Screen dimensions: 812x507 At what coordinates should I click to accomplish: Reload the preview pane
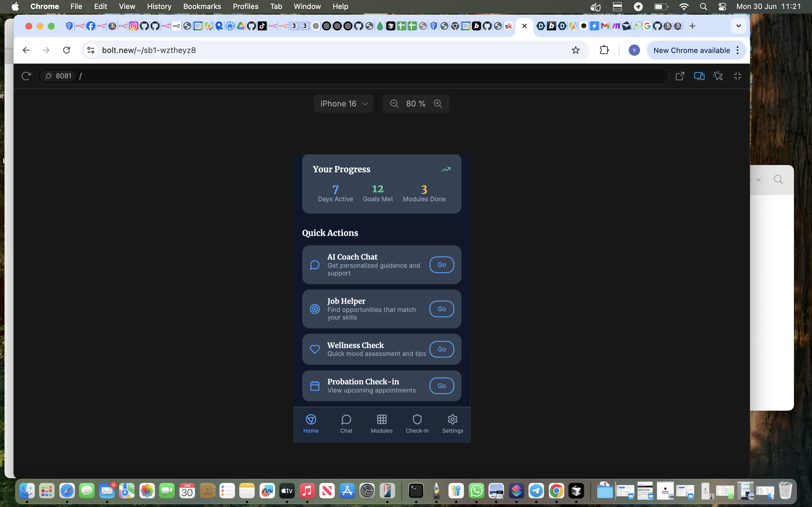(26, 76)
